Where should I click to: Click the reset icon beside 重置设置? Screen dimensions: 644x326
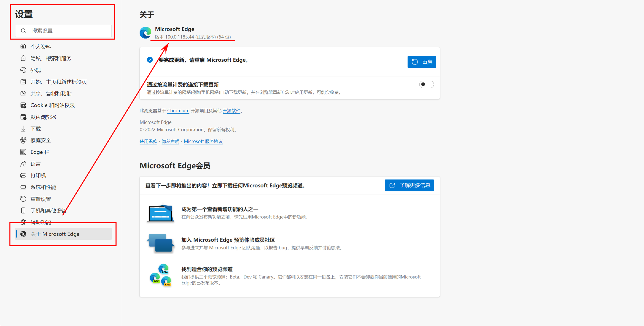click(23, 199)
